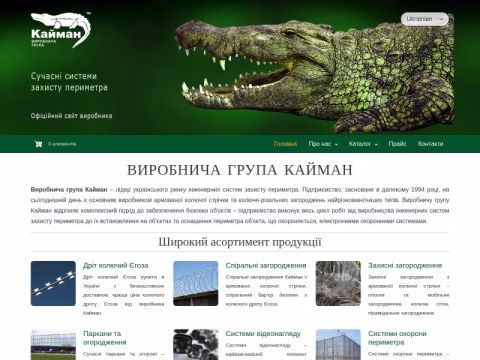Click the Офіційний сайт виробника text
Screen dimensions: 480x360
tap(71, 116)
